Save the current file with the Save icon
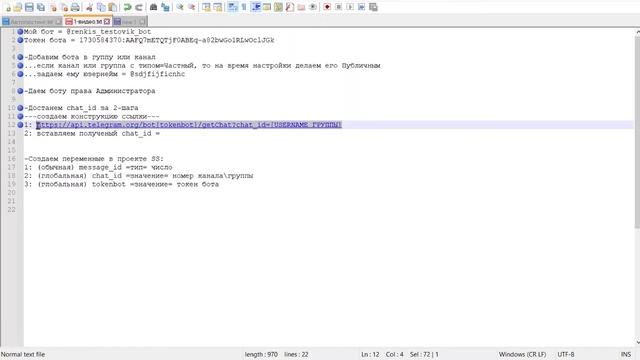Image resolution: width=640 pixels, height=360 pixels. click(29, 7)
